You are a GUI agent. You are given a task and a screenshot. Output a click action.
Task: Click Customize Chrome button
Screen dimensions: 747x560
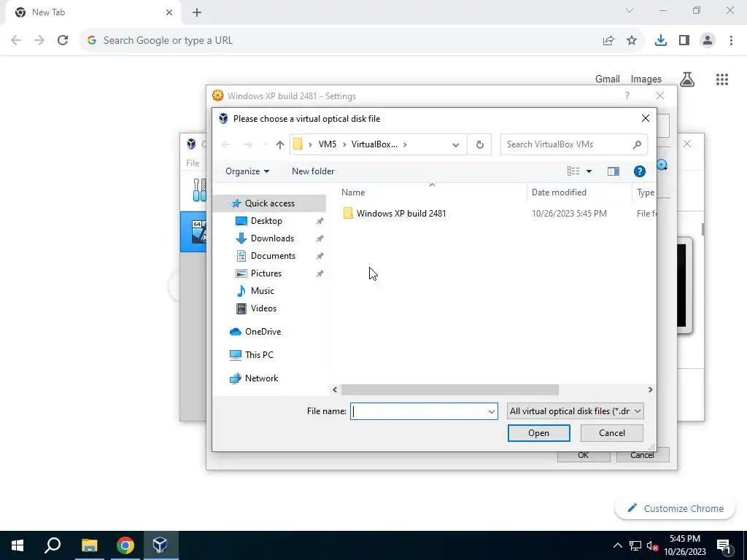point(675,508)
